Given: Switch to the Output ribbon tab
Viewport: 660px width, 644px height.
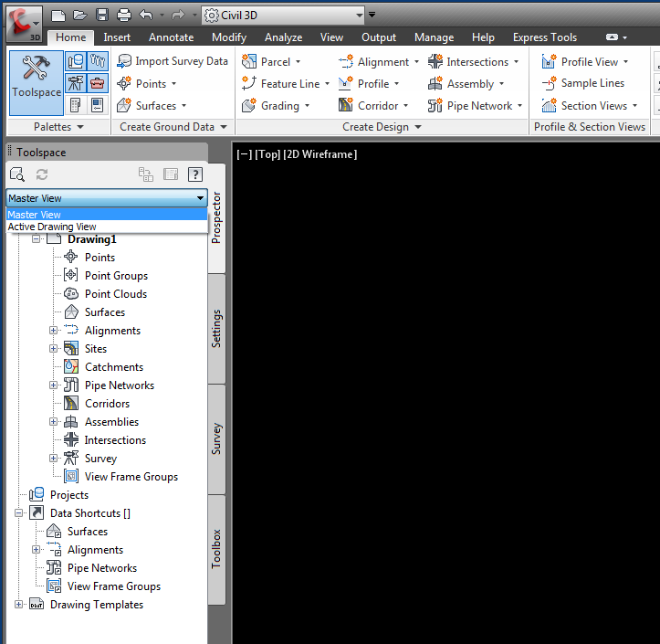Looking at the screenshot, I should point(379,37).
